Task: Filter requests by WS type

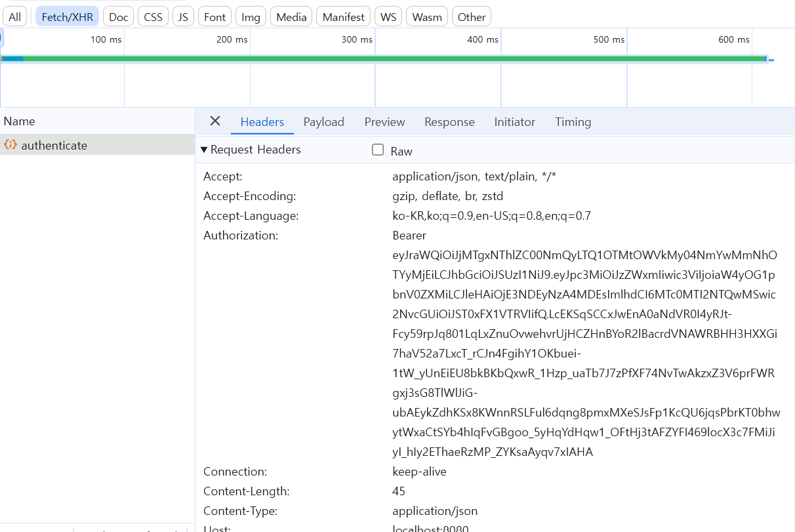Action: point(388,17)
